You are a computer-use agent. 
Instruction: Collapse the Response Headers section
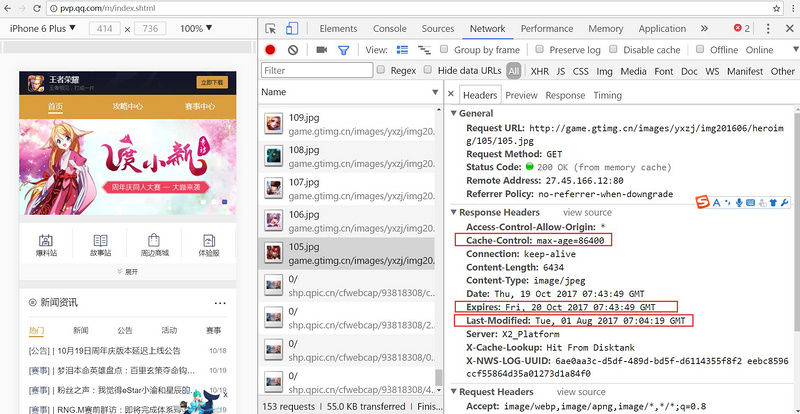pos(453,213)
